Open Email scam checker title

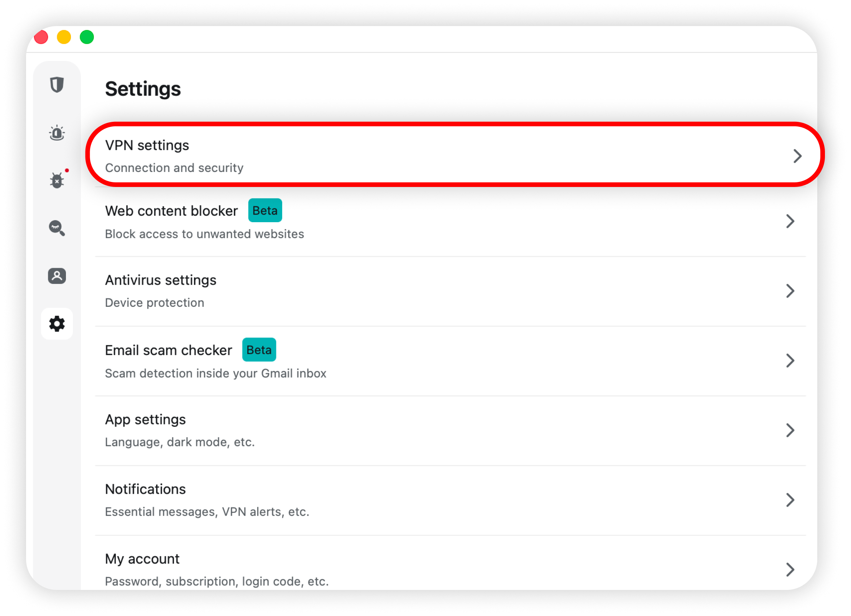(x=168, y=350)
